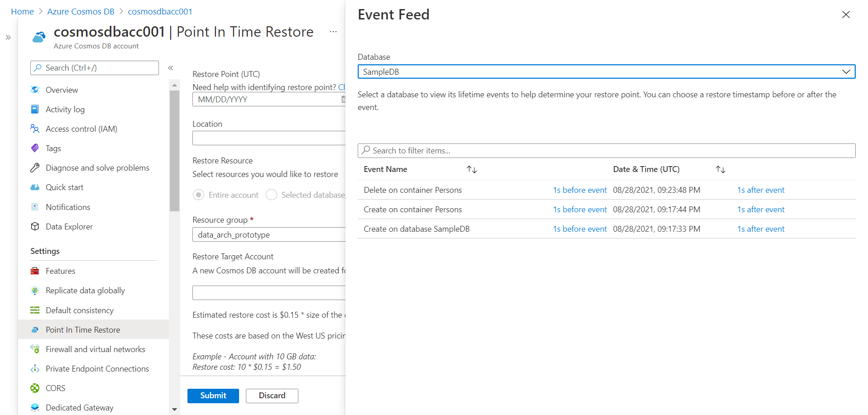Click the Data Explorer cube icon
This screenshot has width=868, height=415.
click(35, 226)
